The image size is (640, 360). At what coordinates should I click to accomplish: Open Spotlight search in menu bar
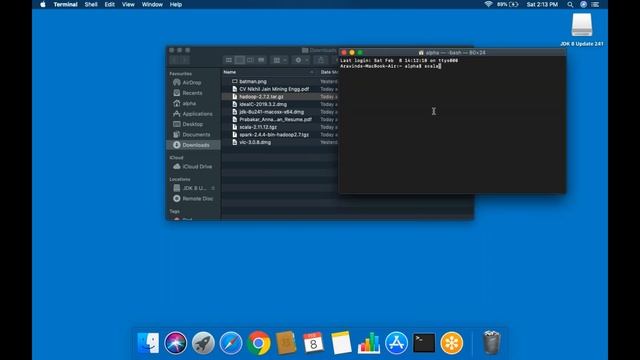(570, 4)
